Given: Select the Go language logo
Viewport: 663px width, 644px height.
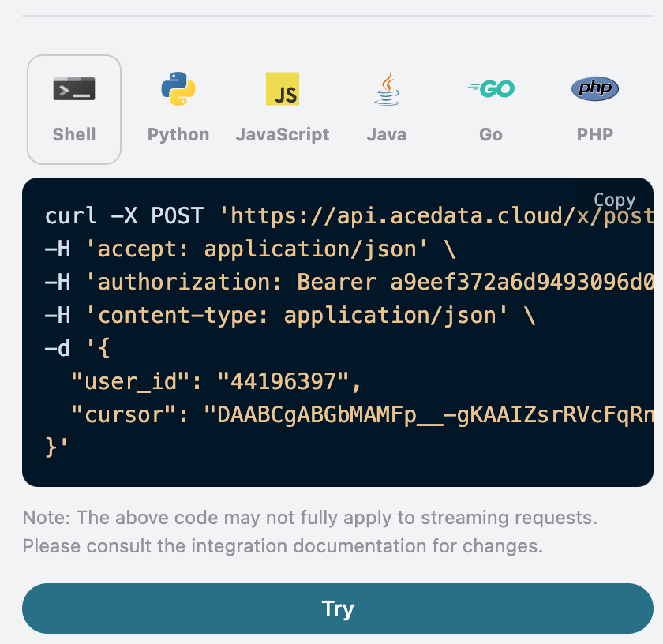Looking at the screenshot, I should click(x=491, y=88).
